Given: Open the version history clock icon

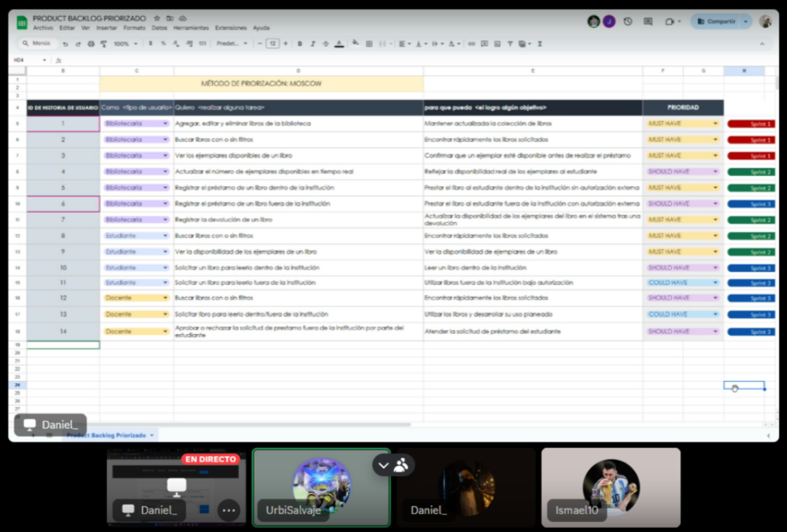Looking at the screenshot, I should tap(628, 22).
